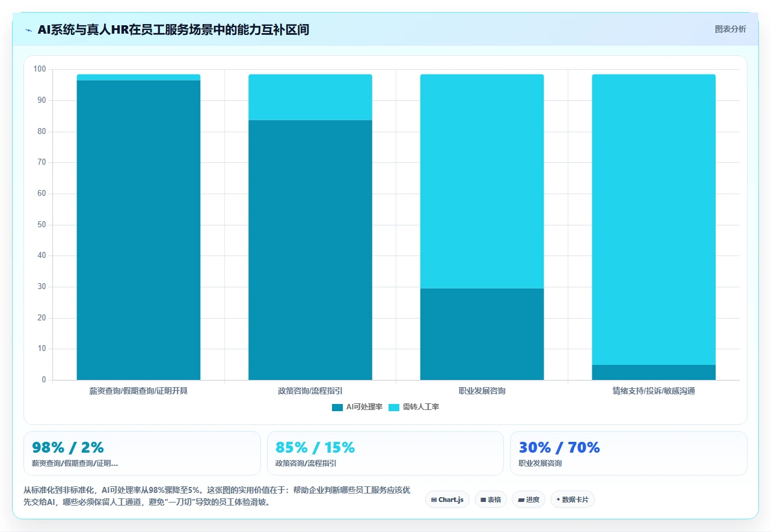Click the lightning icon beside the chart title

[28, 29]
